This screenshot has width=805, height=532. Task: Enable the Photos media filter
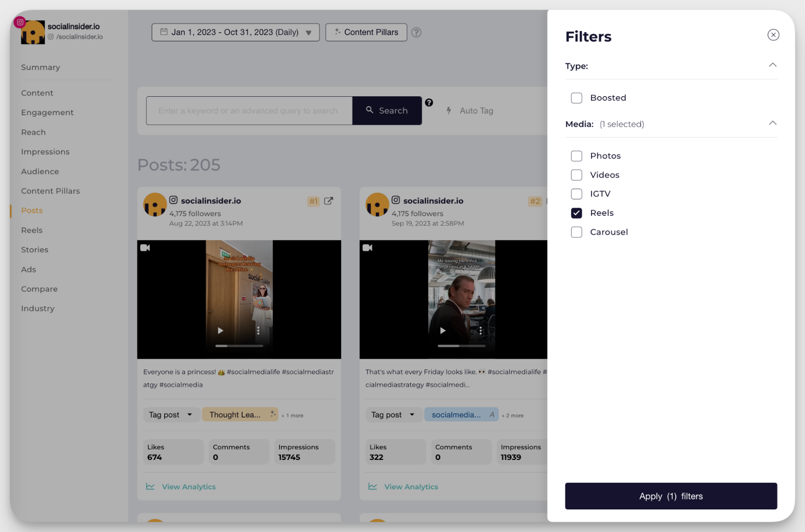coord(576,156)
